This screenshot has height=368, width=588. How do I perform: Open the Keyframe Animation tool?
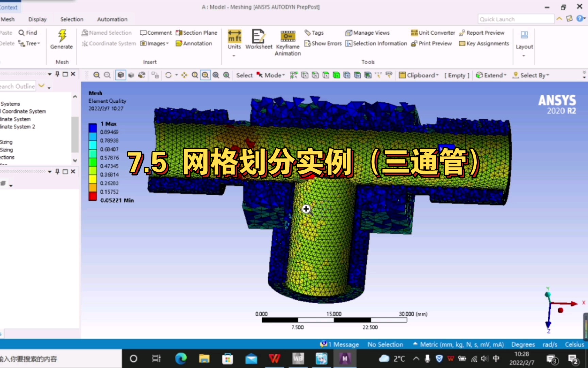pyautogui.click(x=287, y=41)
